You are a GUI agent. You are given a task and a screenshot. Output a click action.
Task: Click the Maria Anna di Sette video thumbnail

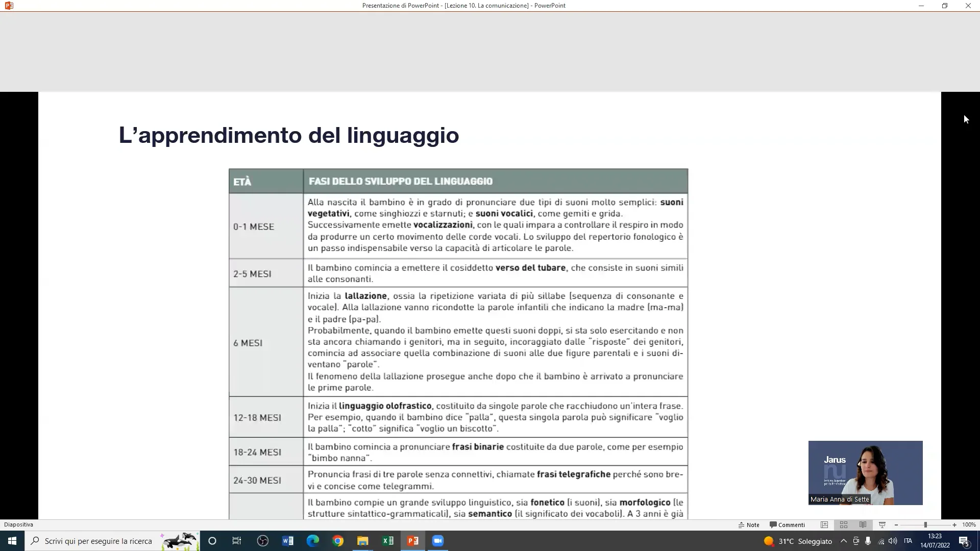[865, 472]
